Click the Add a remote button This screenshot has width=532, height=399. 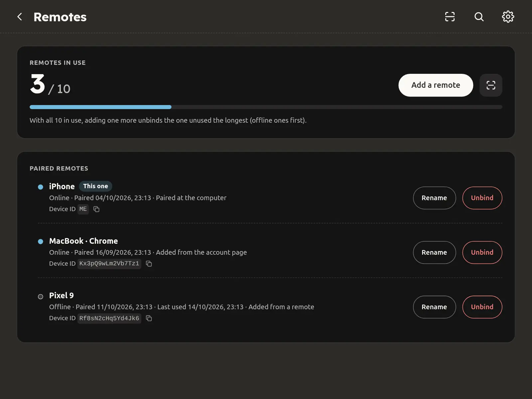click(436, 85)
